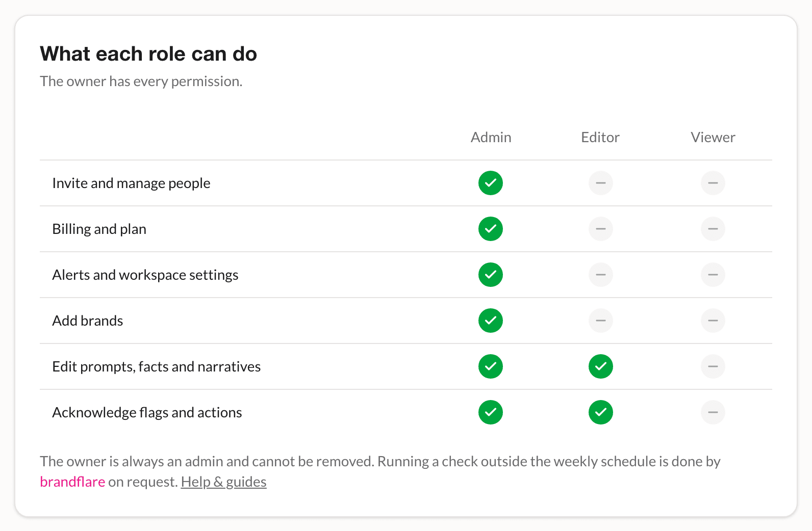The width and height of the screenshot is (812, 531).
Task: Click Editor dash for Invite and manage people
Action: 601,183
